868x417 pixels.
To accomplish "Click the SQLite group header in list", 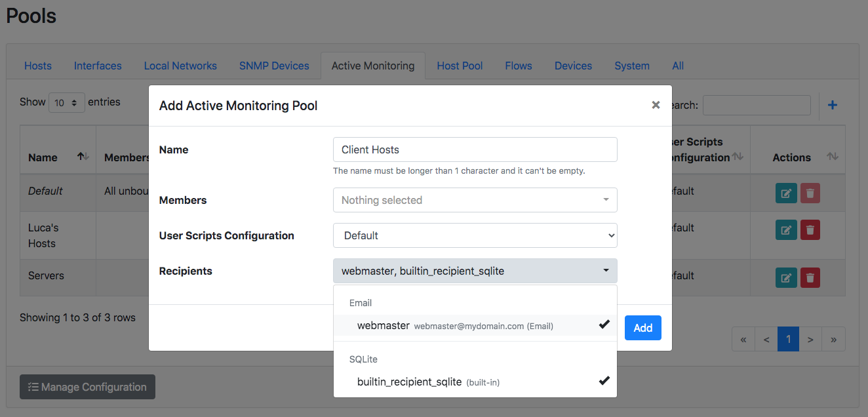I will coord(363,359).
